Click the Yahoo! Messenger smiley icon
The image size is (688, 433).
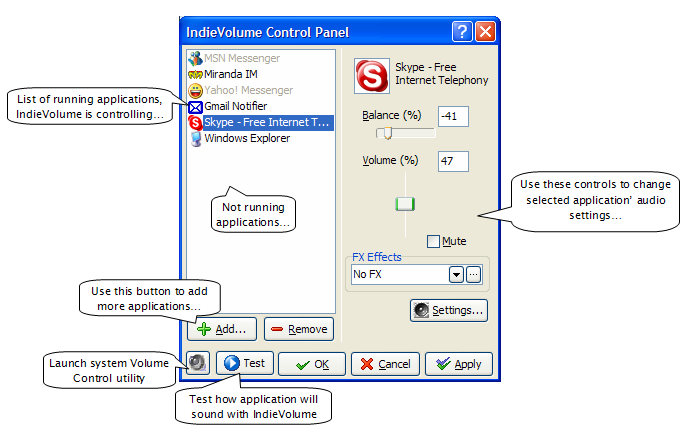click(x=195, y=91)
